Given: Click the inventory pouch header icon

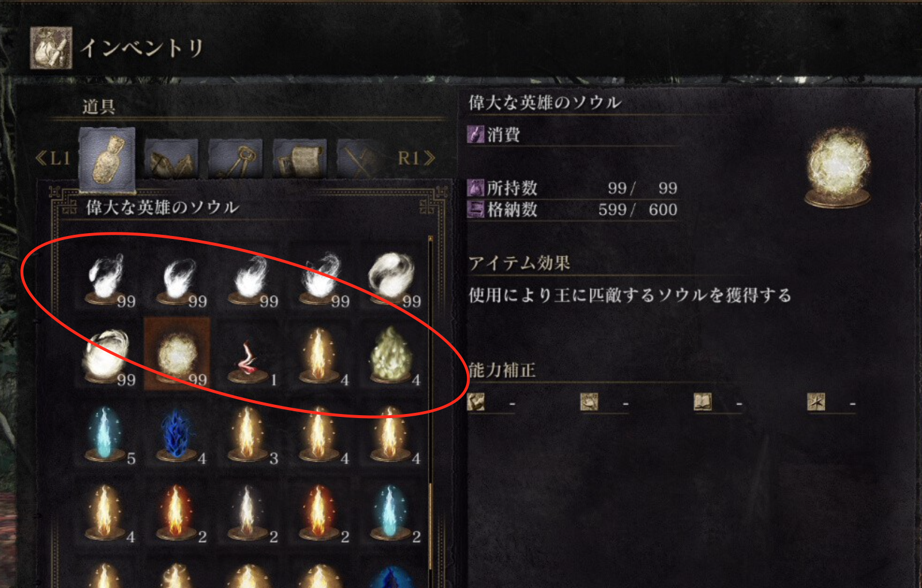Looking at the screenshot, I should coord(51,48).
